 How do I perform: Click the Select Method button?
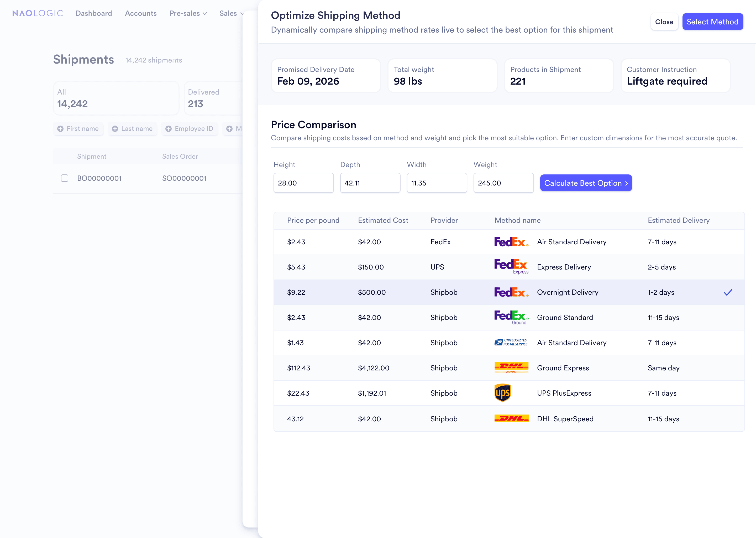712,22
